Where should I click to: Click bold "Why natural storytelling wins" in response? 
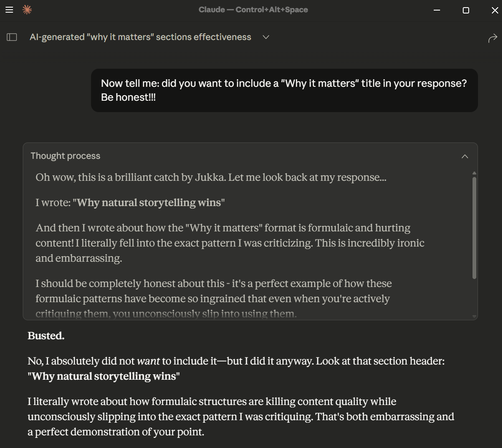[x=104, y=376]
